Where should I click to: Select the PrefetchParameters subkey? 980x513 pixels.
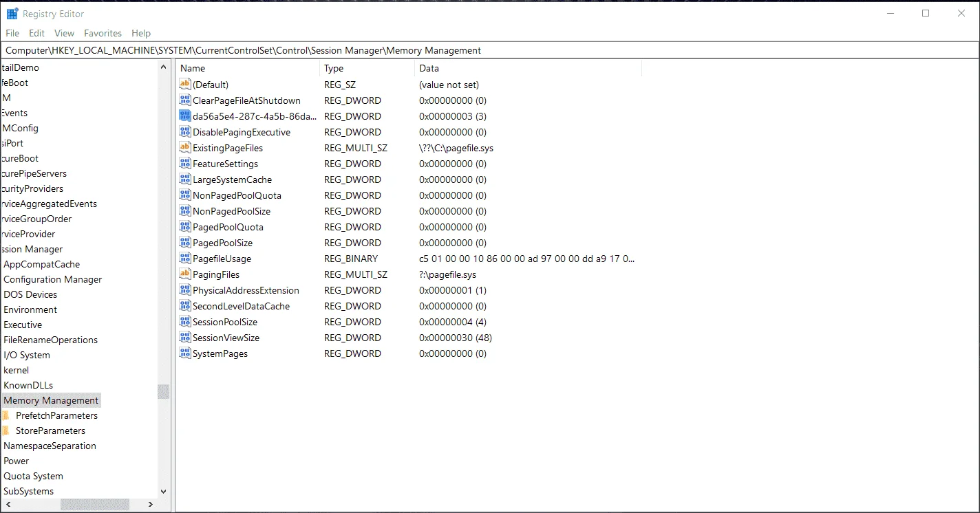tap(56, 415)
